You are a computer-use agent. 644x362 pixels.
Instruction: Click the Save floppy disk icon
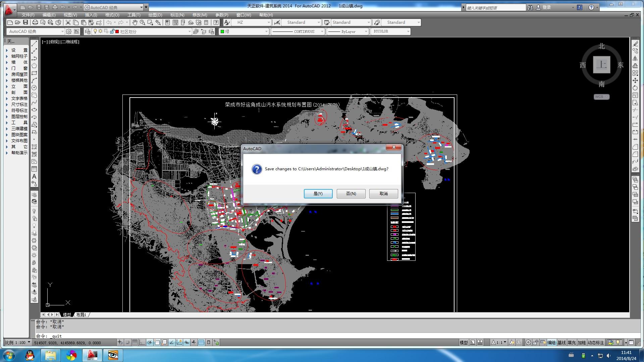click(25, 22)
